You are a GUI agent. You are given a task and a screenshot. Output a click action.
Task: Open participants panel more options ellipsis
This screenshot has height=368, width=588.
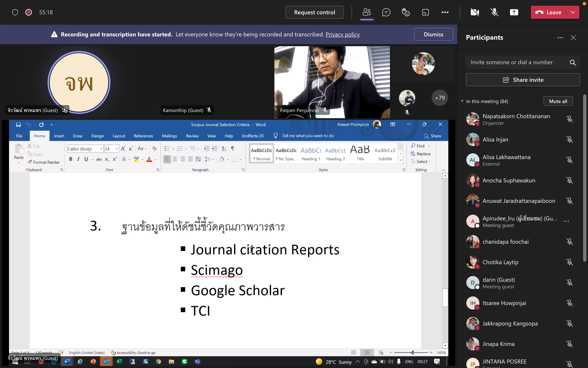(x=560, y=37)
